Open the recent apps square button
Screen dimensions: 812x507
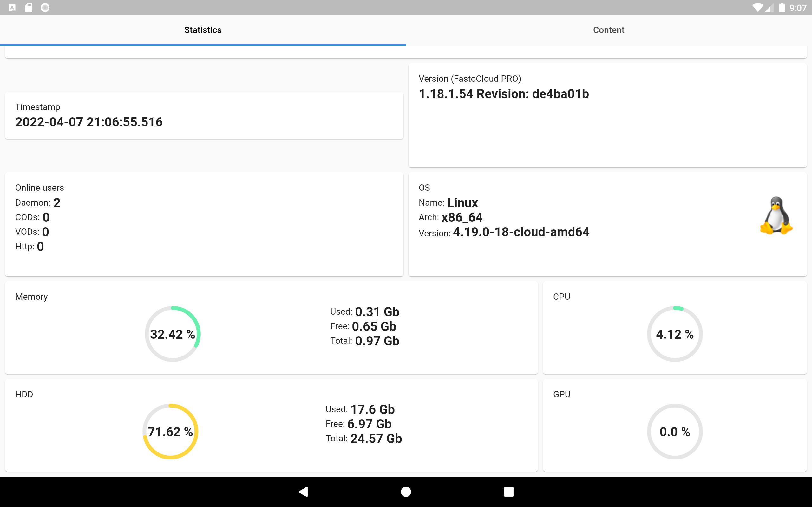pos(509,491)
